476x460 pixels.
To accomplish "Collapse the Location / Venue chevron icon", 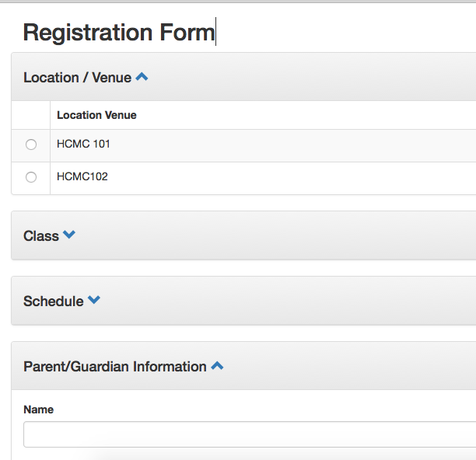I will click(142, 77).
